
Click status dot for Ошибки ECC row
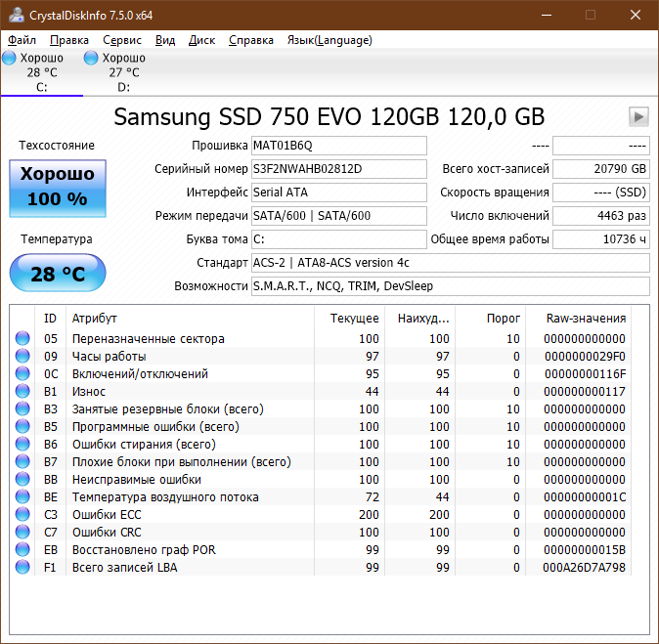coord(22,515)
